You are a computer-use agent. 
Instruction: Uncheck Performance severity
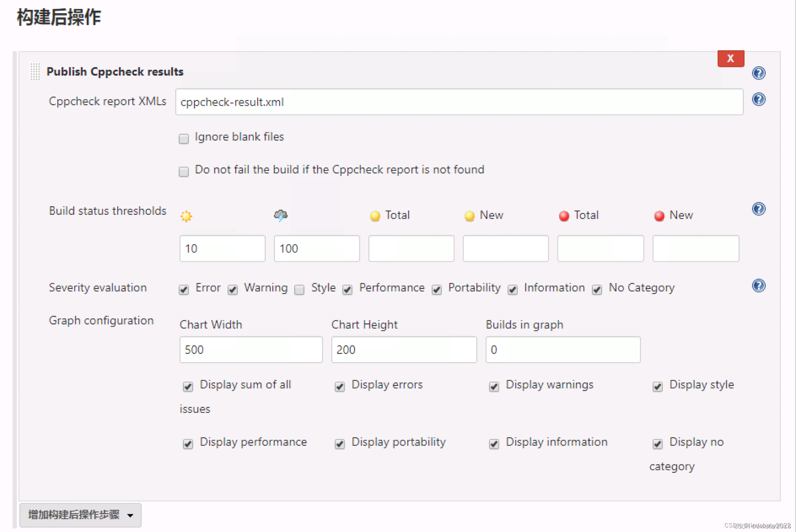(x=347, y=290)
